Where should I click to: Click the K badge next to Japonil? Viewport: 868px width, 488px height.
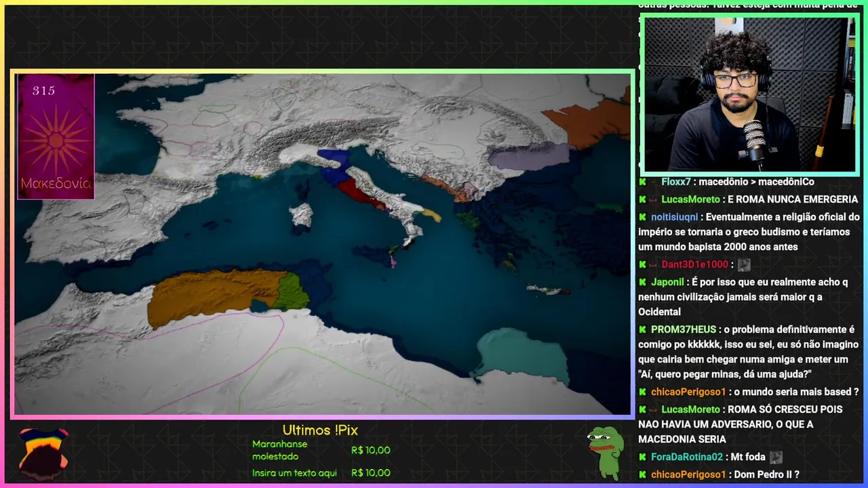[x=643, y=282]
